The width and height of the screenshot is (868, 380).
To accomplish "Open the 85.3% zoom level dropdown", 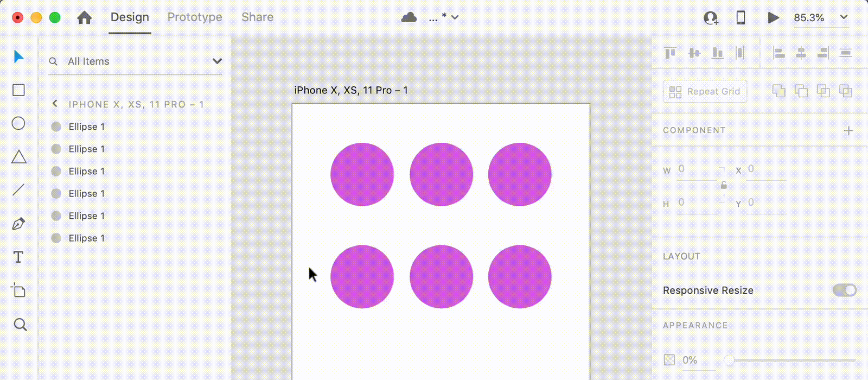I will (844, 17).
